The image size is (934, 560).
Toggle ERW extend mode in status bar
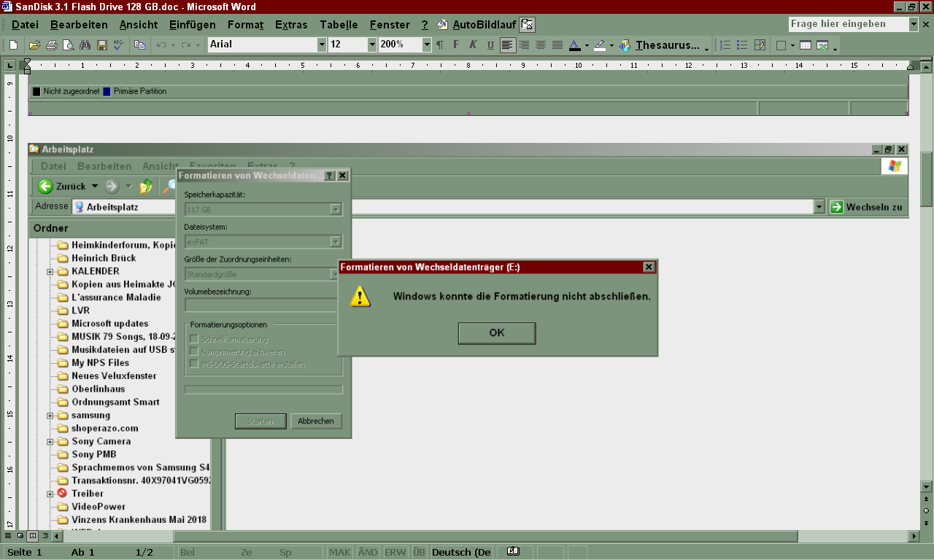click(395, 552)
